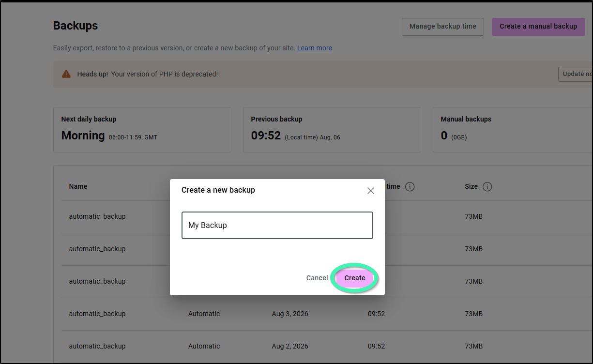593x364 pixels.
Task: Cancel the new backup dialog
Action: coord(317,278)
